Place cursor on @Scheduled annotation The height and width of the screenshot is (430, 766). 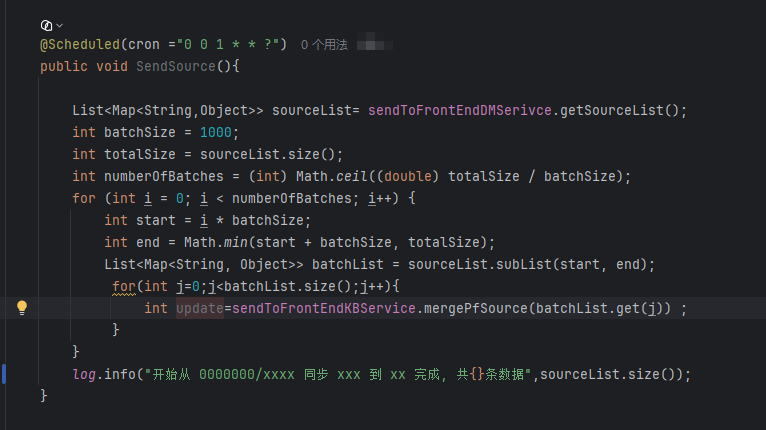tap(80, 44)
